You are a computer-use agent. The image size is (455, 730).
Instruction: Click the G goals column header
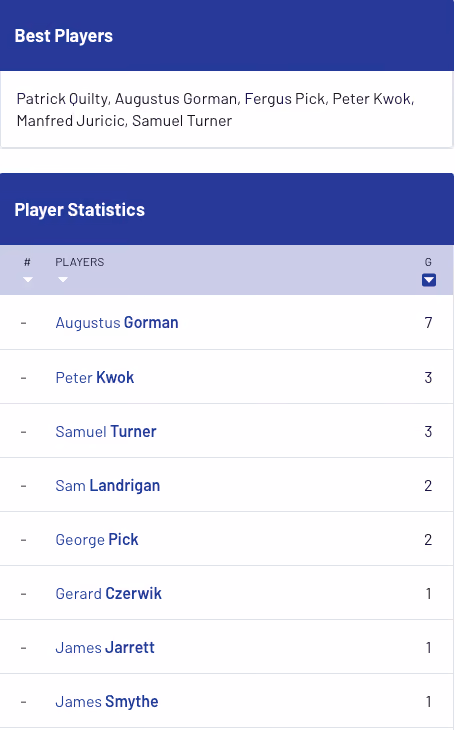(428, 262)
